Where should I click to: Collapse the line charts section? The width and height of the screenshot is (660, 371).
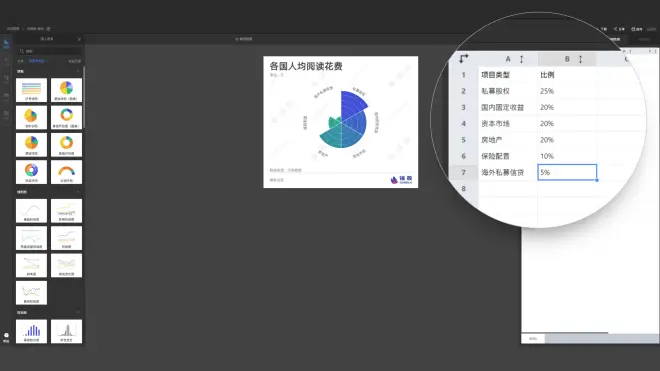coord(78,192)
